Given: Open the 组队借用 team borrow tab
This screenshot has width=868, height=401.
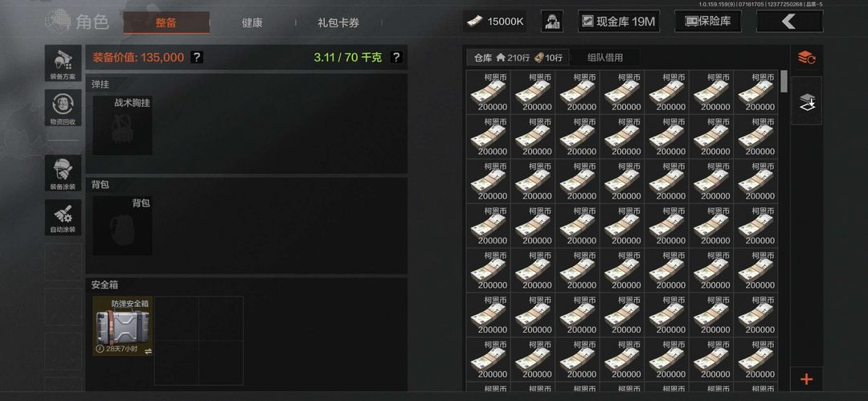Looking at the screenshot, I should click(605, 57).
